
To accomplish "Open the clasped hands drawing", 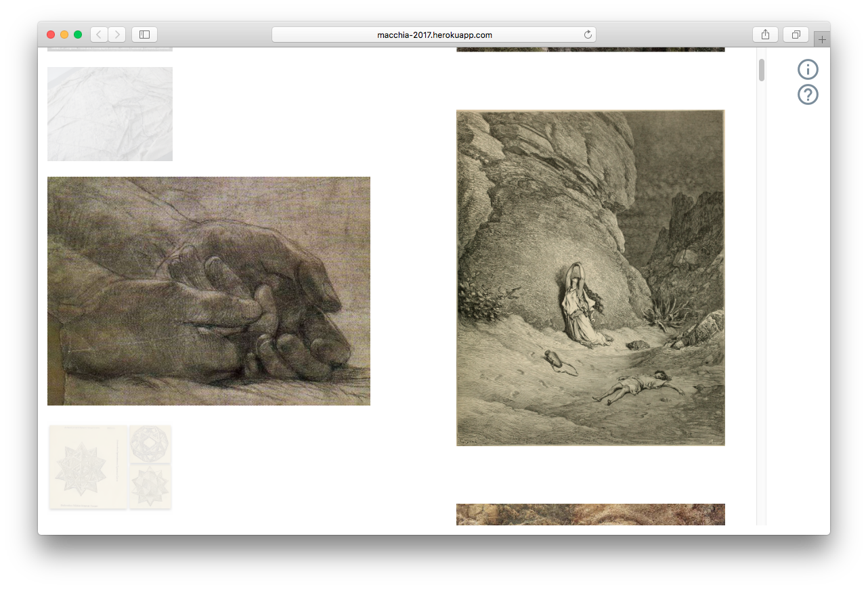I will (x=209, y=291).
